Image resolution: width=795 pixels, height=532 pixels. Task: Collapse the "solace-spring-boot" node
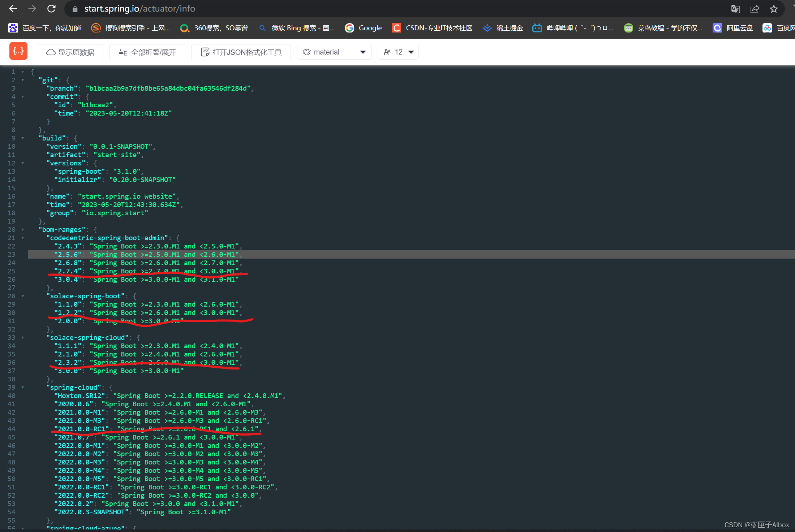click(23, 296)
